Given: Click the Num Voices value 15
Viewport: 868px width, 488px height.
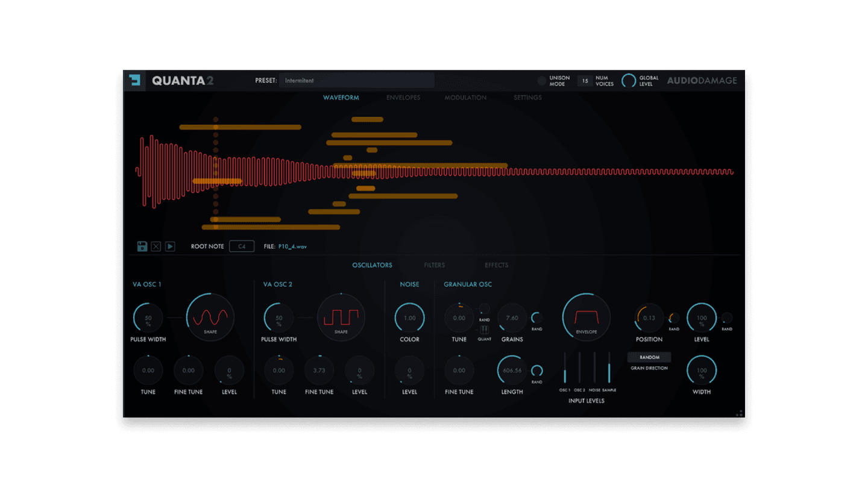Looking at the screenshot, I should (x=585, y=81).
